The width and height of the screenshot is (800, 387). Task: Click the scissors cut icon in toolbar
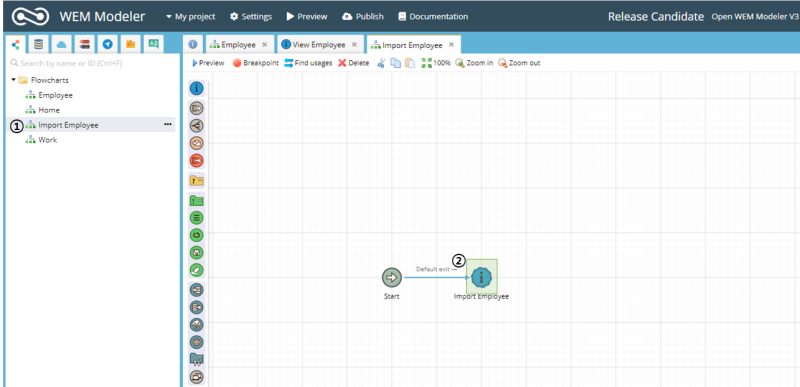coord(381,63)
